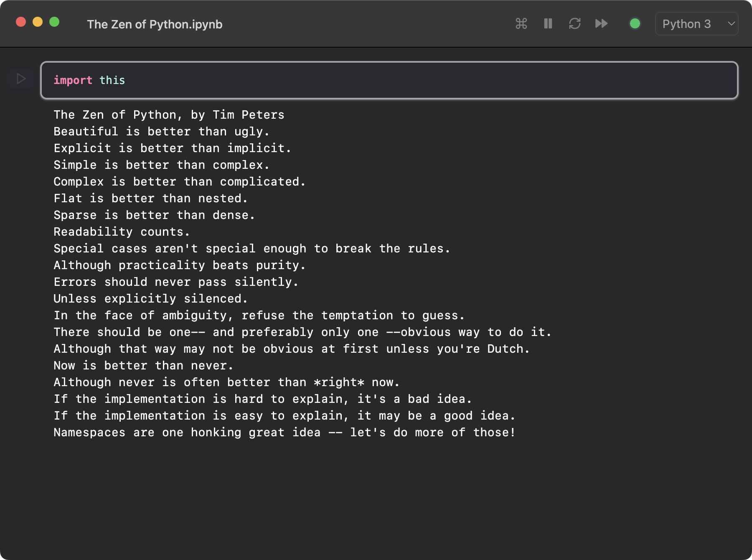Viewport: 752px width, 560px height.
Task: Click the line ending 'it's a bad idea.'
Action: [x=263, y=399]
